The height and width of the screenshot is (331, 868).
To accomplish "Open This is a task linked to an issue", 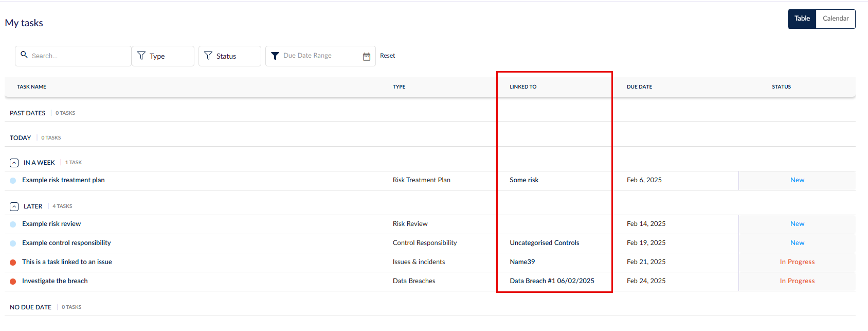I will click(x=67, y=262).
